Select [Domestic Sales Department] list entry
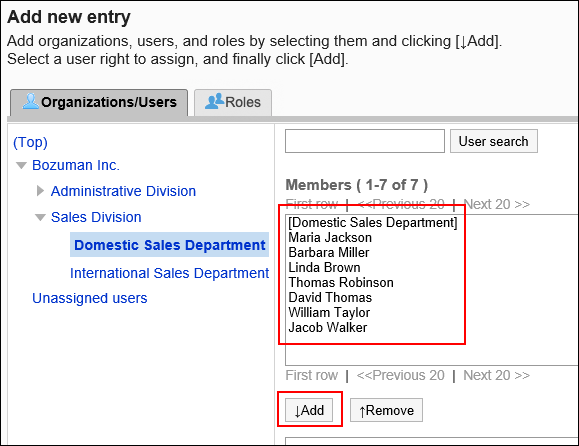This screenshot has height=446, width=579. click(373, 222)
